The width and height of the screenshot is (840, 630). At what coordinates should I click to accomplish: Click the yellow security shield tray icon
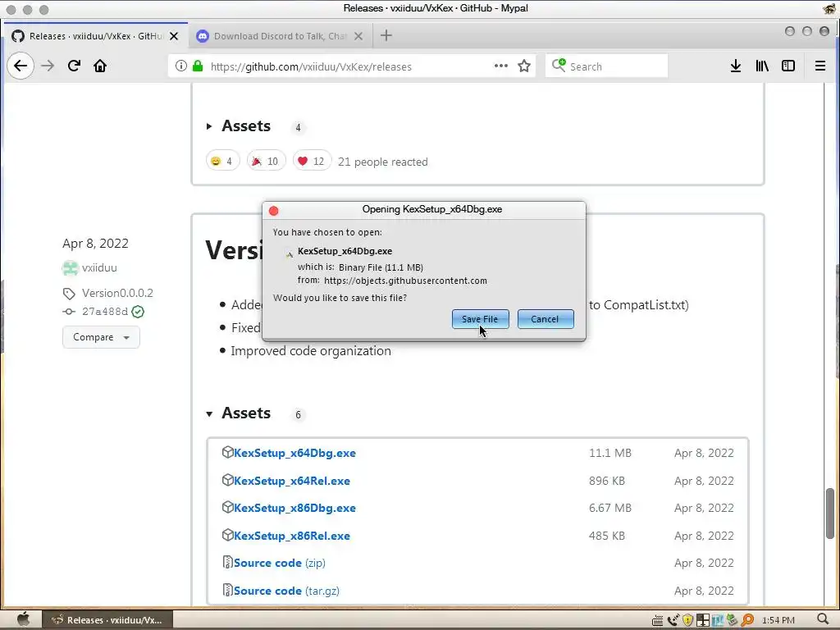[687, 620]
